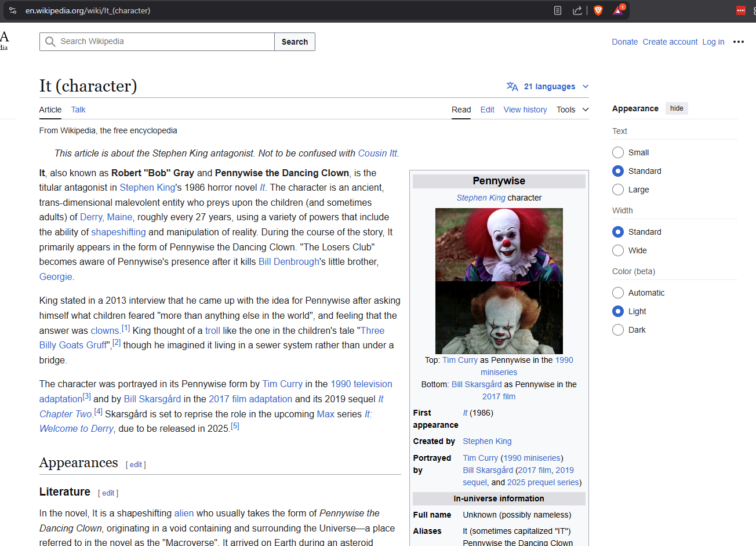Image resolution: width=756 pixels, height=546 pixels.
Task: Select Small text size option
Action: (618, 152)
